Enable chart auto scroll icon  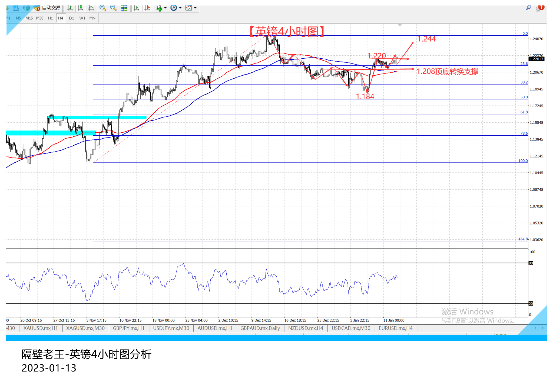[136, 8]
